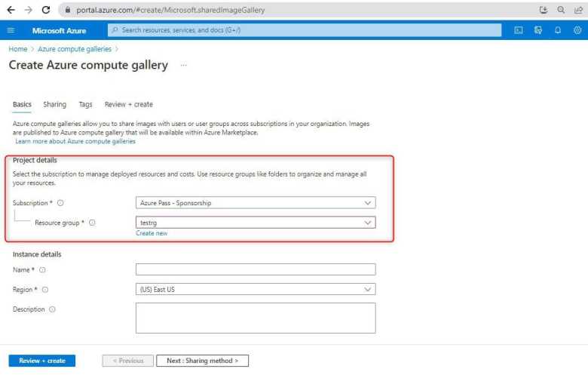
Task: Switch to the Sharing tab
Action: tap(55, 104)
